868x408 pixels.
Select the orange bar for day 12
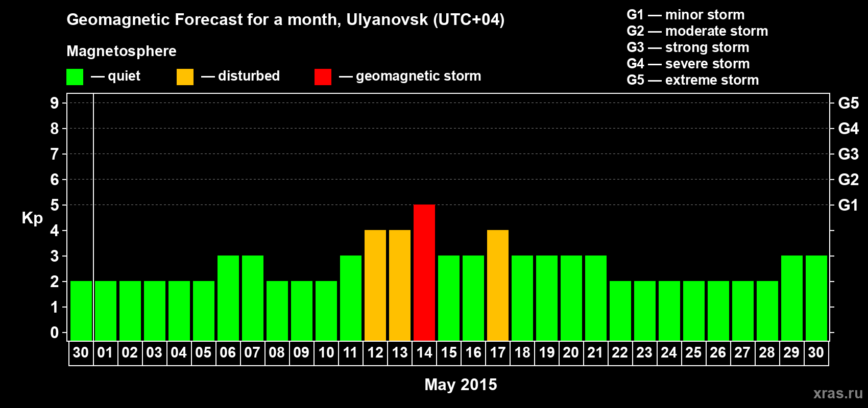[x=375, y=285]
